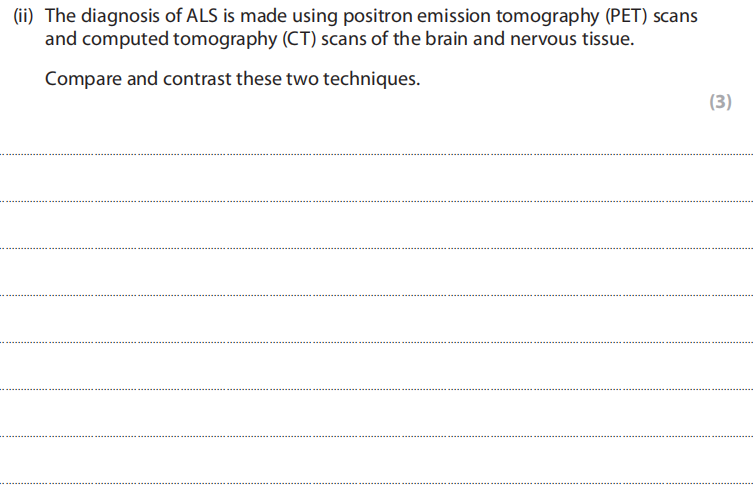Click the third dotted answer line
Image resolution: width=753 pixels, height=495 pixels.
coord(376,248)
